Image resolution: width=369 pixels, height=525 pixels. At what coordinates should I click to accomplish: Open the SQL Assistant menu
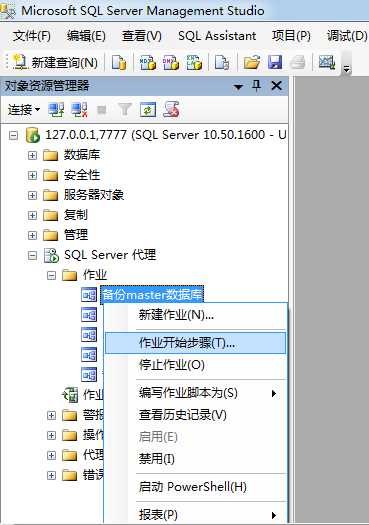point(217,35)
